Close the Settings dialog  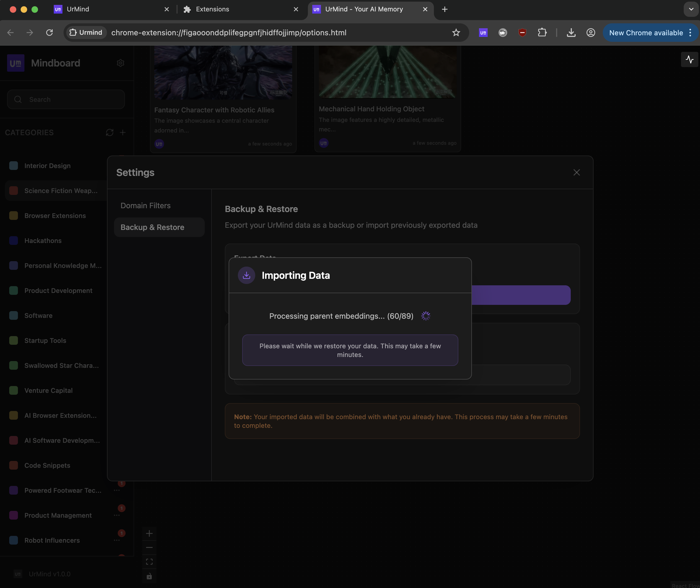click(x=576, y=172)
